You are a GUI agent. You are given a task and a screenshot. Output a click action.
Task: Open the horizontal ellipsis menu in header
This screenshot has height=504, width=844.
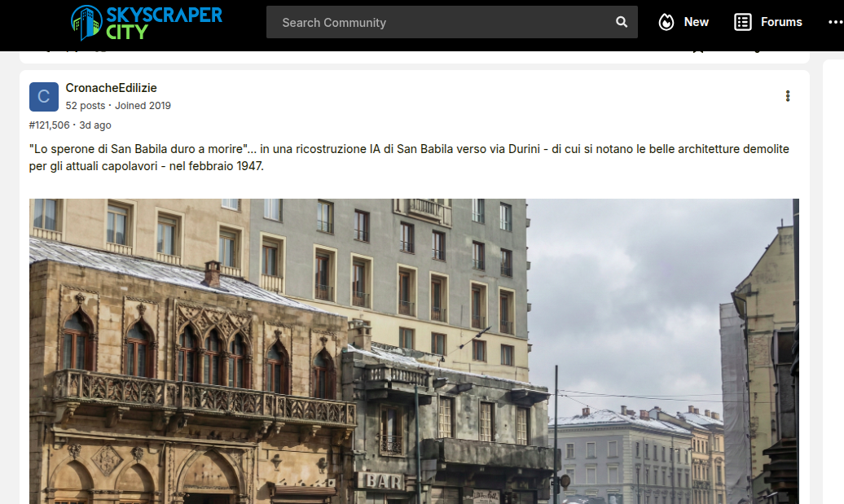834,22
